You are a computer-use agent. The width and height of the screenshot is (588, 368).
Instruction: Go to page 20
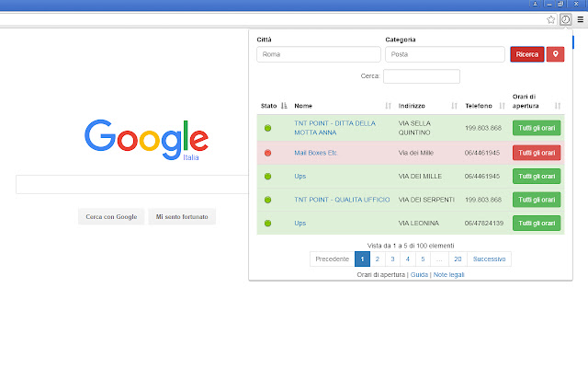coord(458,259)
